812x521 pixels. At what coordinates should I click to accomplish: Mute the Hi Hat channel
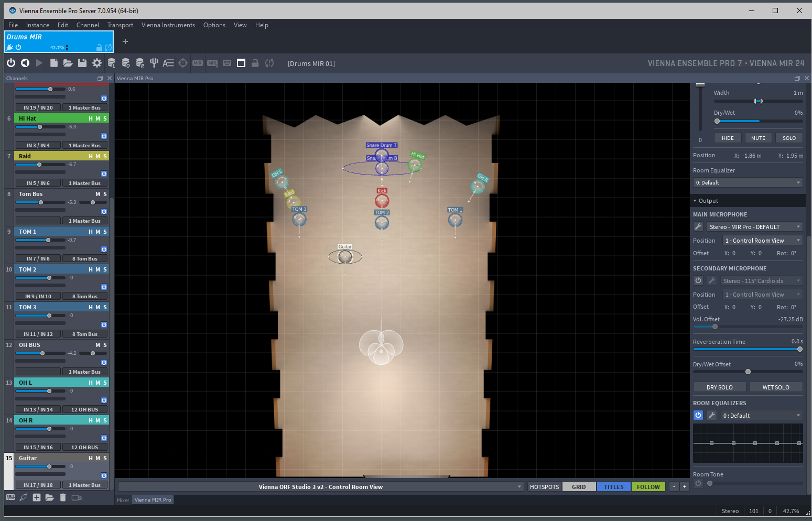coord(98,118)
